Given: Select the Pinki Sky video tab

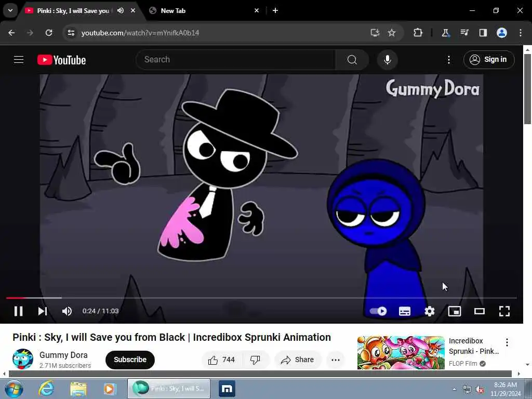Looking at the screenshot, I should tap(73, 11).
